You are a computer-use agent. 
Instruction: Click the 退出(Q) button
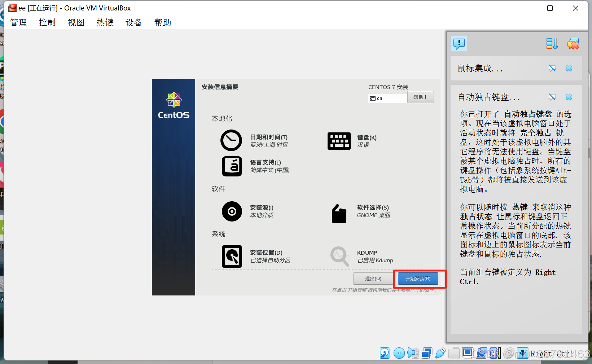373,279
